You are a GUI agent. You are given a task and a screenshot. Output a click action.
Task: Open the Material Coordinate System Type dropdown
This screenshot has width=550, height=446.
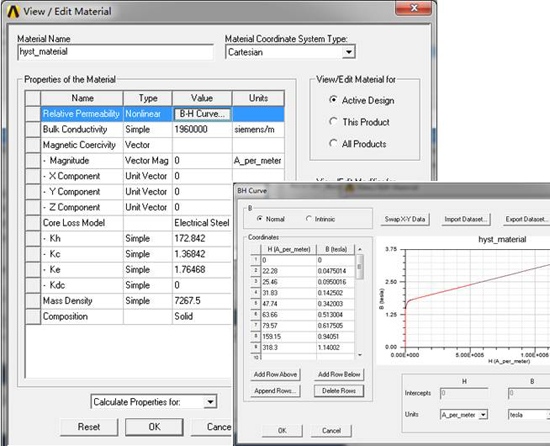tap(348, 52)
